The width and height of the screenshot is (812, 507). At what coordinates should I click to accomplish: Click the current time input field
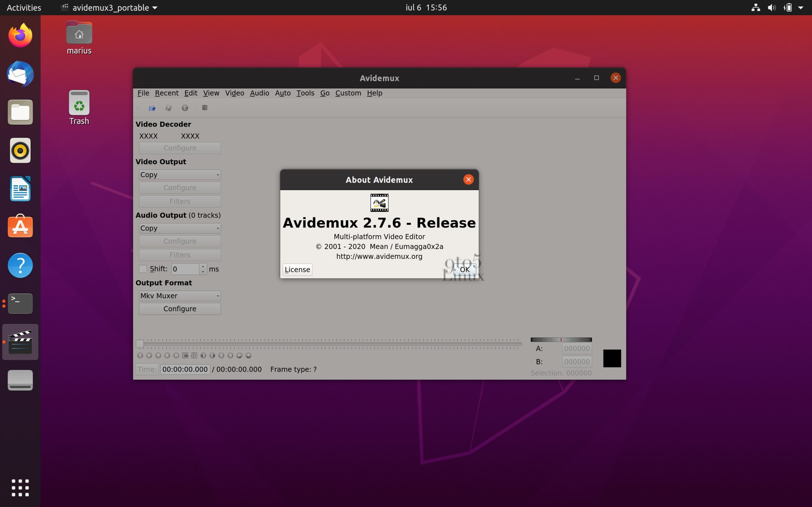tap(185, 369)
